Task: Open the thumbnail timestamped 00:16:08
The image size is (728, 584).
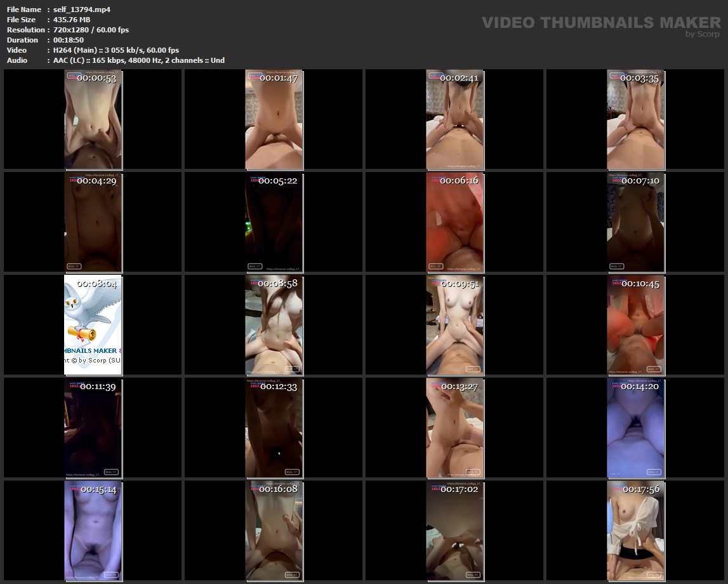Action: pyautogui.click(x=274, y=531)
